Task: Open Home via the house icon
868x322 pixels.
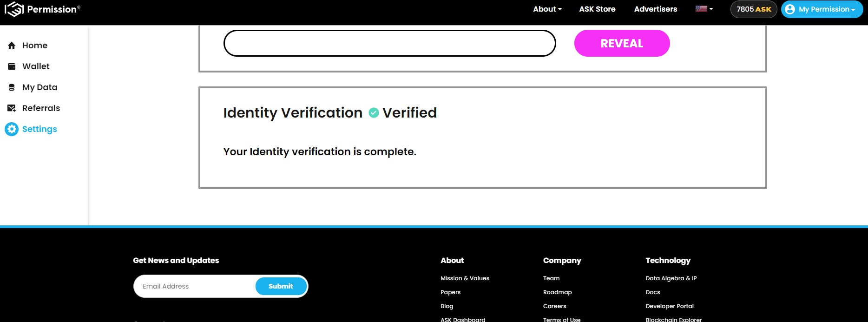Action: pyautogui.click(x=12, y=46)
